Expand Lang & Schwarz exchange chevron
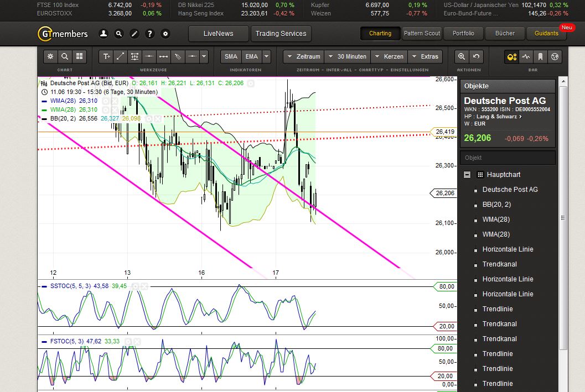The height and width of the screenshot is (392, 585). point(520,117)
